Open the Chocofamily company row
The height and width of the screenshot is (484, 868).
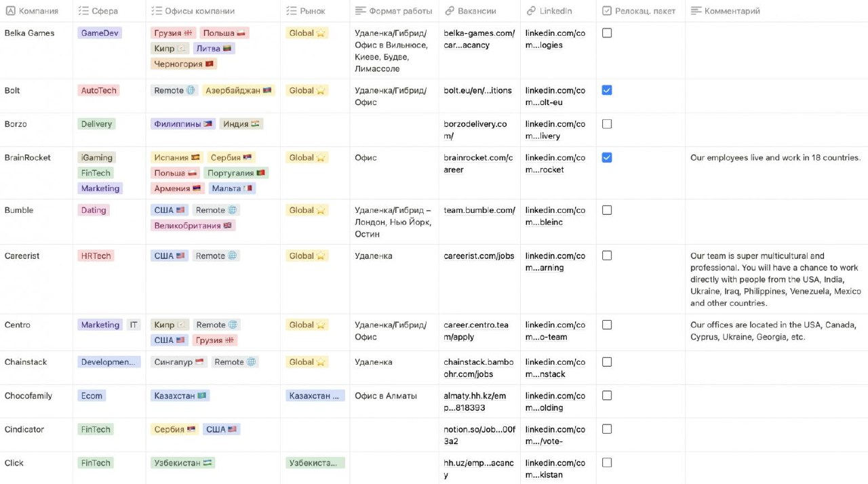click(28, 395)
